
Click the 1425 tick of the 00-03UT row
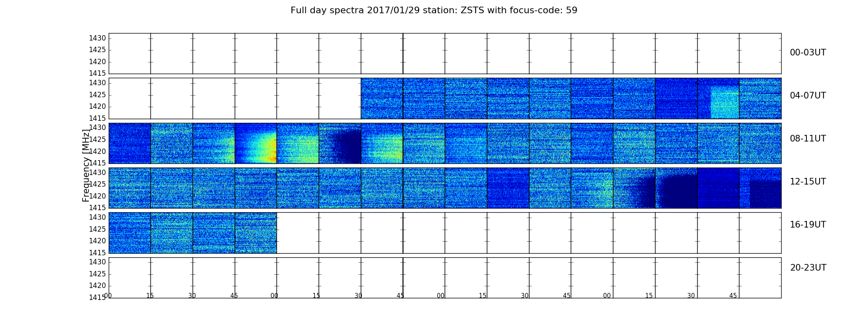coord(98,50)
